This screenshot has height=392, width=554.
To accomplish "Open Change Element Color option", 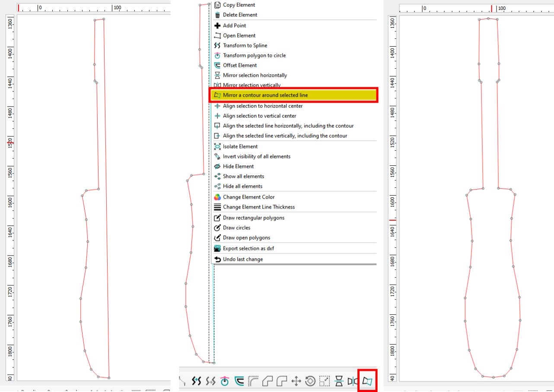I will [x=248, y=197].
